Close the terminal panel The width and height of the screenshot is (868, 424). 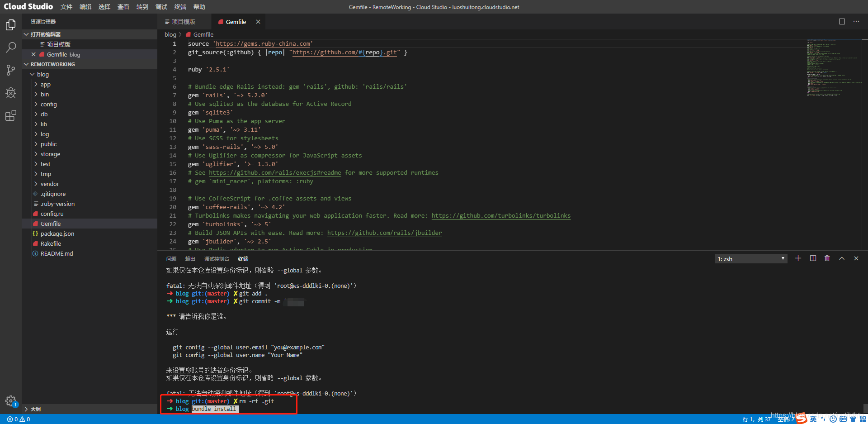pyautogui.click(x=856, y=258)
